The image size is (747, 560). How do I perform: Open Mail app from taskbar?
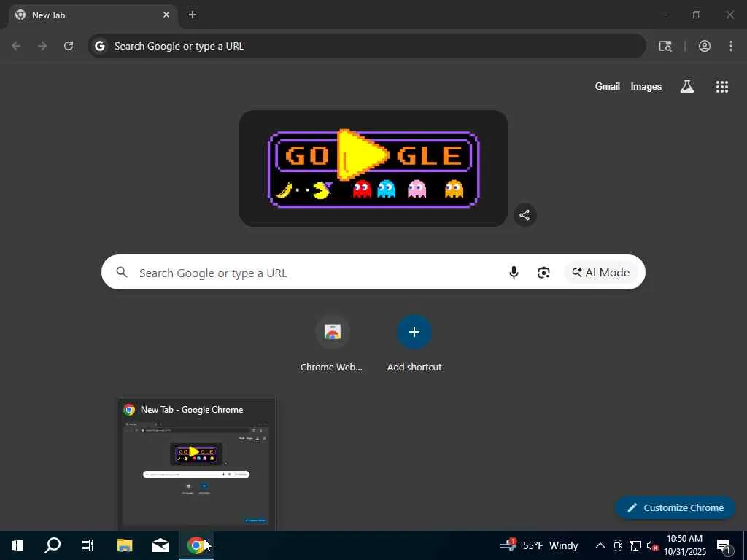160,545
